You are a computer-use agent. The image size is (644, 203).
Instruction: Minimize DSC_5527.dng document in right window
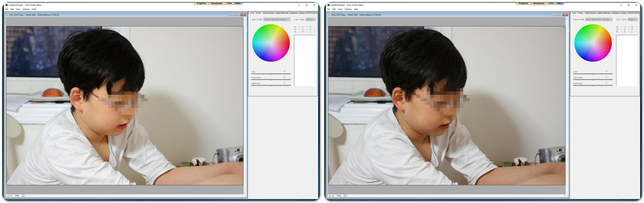[554, 15]
